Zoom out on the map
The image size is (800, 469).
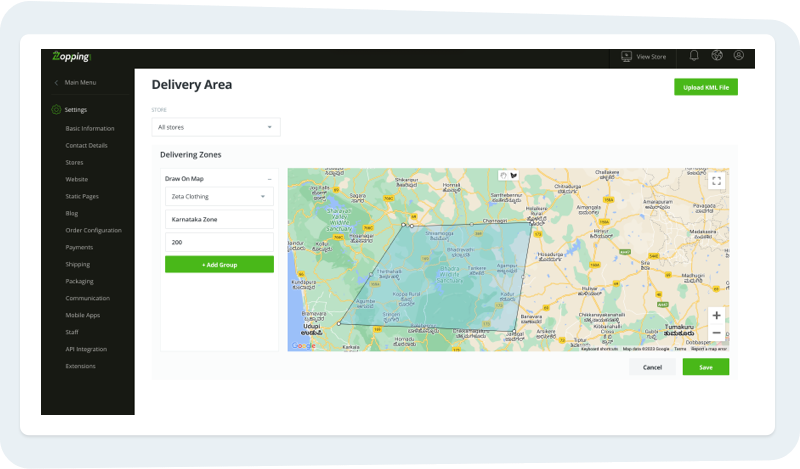pos(716,333)
